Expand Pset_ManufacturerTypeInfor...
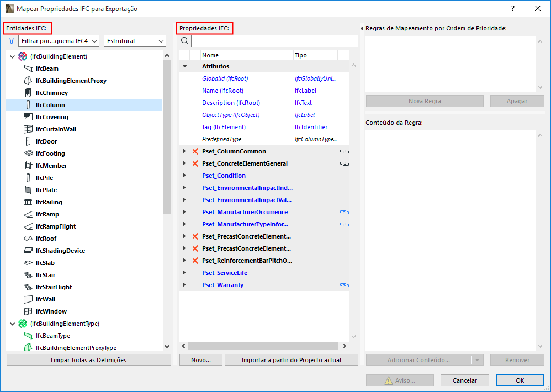This screenshot has height=392, width=551. tap(184, 224)
